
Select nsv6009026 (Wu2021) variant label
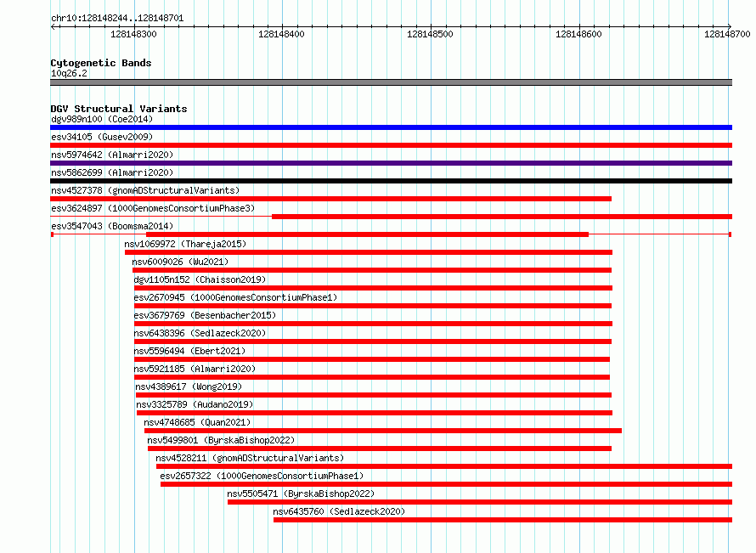point(180,262)
